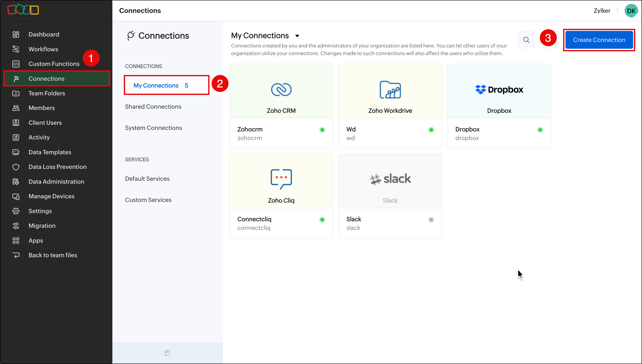Image resolution: width=642 pixels, height=364 pixels.
Task: Click the collapse panel icon at bottom
Action: pyautogui.click(x=167, y=353)
